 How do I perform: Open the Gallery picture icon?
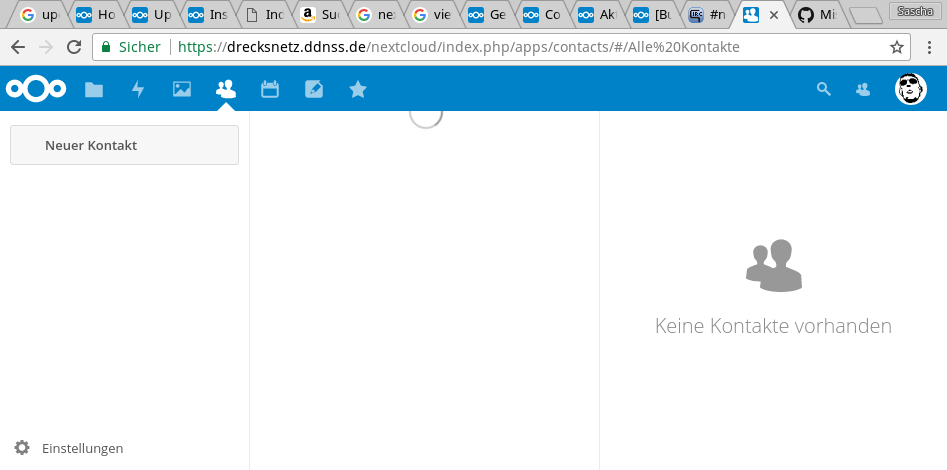click(182, 90)
